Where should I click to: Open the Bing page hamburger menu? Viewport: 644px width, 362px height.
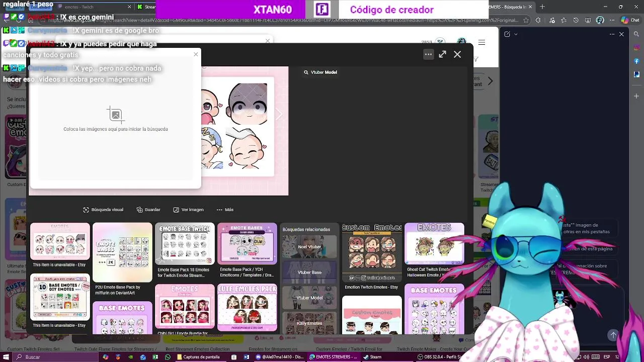point(481,42)
